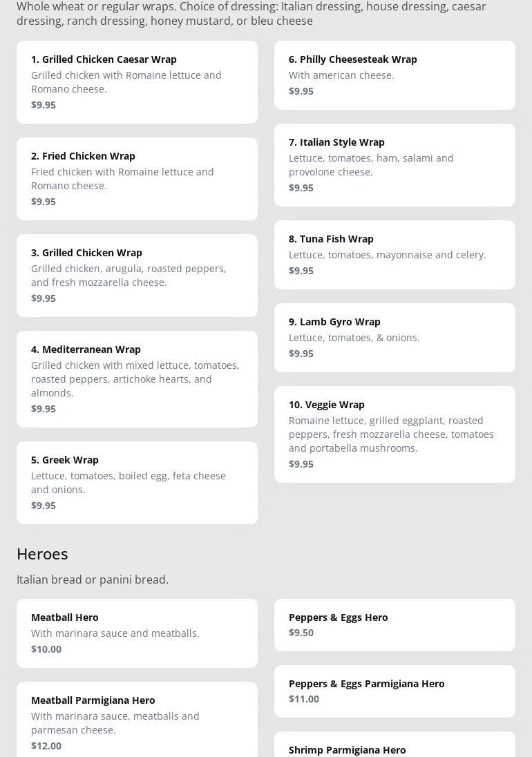The image size is (532, 757).
Task: Open the Veggie Wrap menu item
Action: tap(395, 434)
